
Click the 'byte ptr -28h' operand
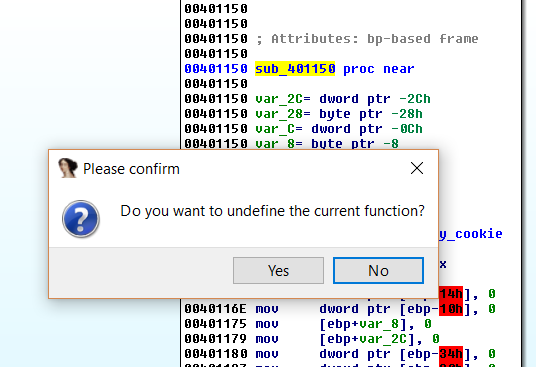pyautogui.click(x=371, y=114)
